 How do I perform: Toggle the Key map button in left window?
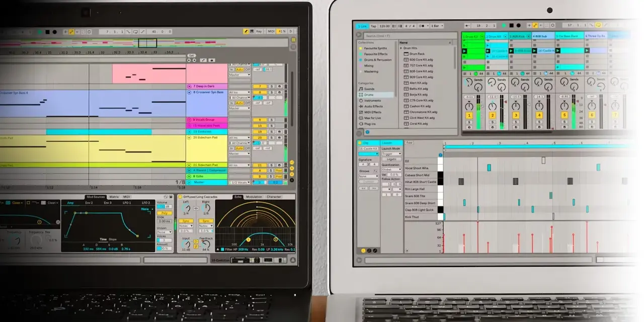coord(259,31)
